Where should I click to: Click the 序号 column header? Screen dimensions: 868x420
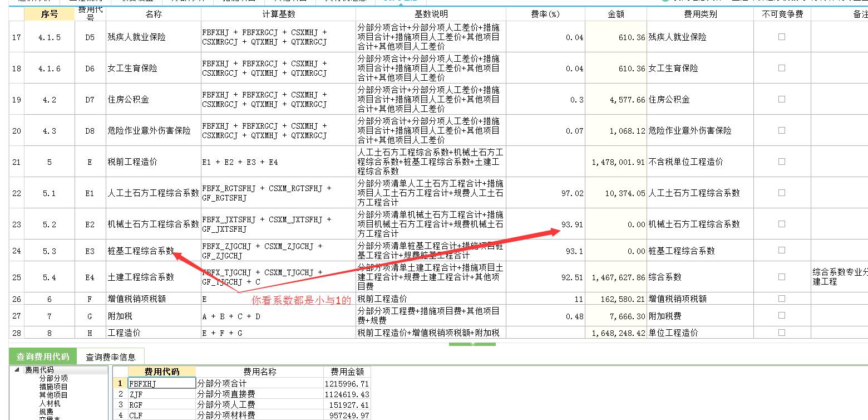pyautogui.click(x=50, y=14)
